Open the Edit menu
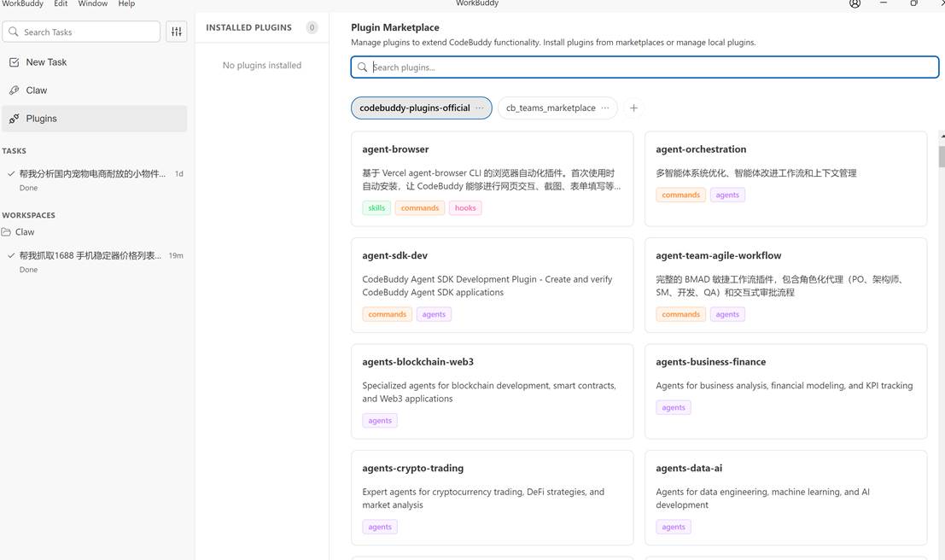 coord(61,3)
